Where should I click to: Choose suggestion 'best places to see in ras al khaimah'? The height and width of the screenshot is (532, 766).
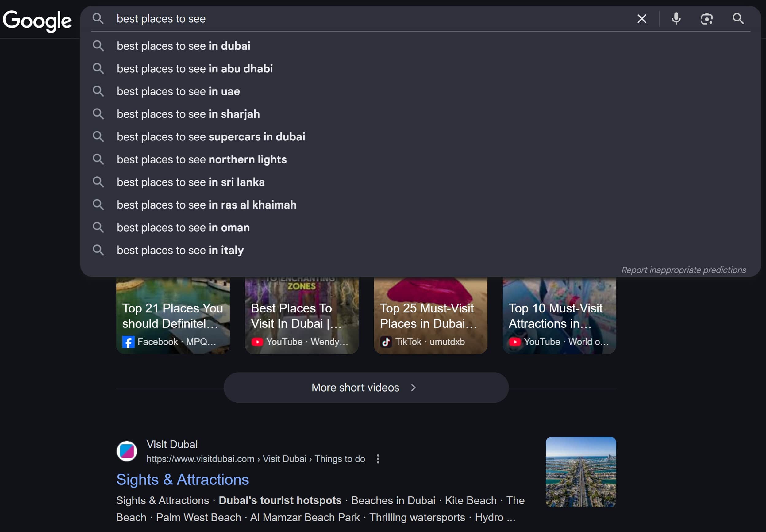click(420, 204)
